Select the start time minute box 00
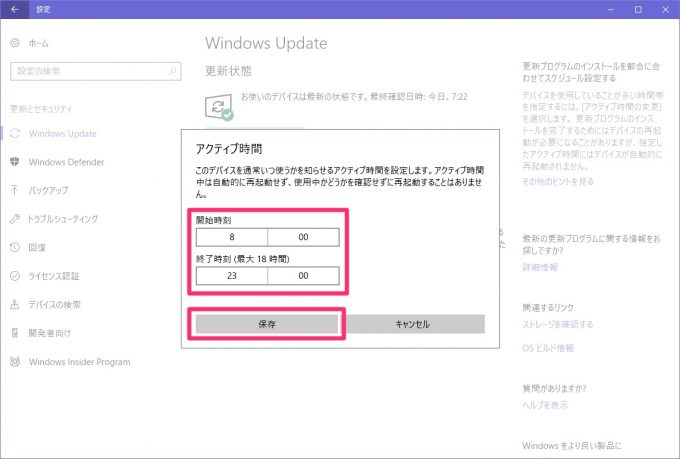680x459 pixels. click(x=303, y=237)
